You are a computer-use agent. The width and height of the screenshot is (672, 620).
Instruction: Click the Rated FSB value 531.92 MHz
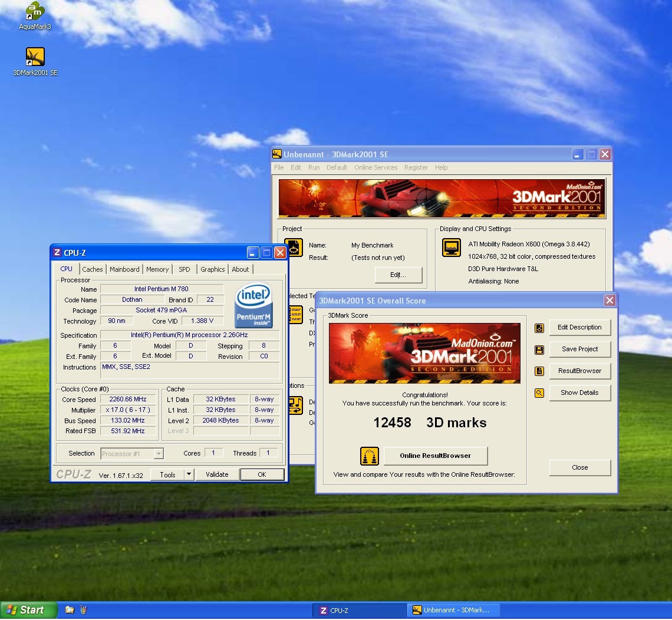point(128,431)
